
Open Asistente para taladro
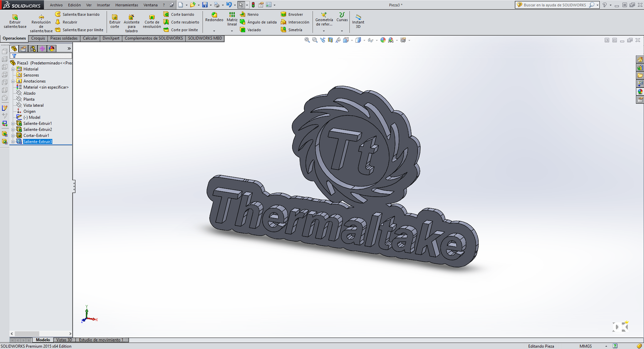131,23
